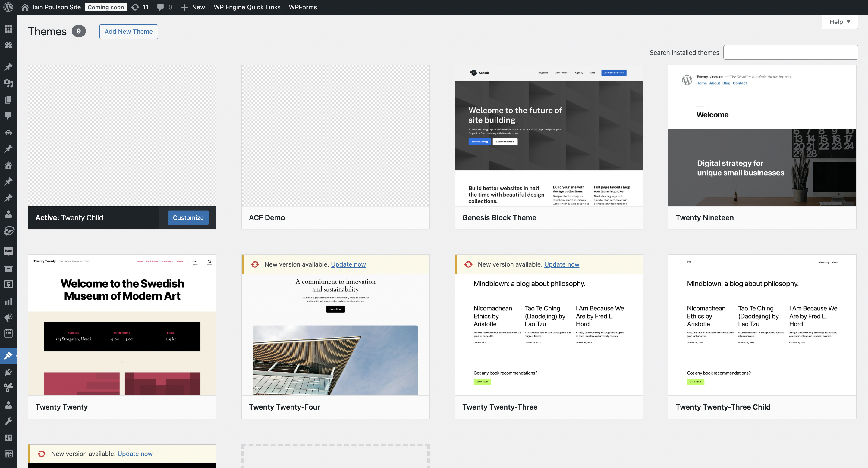868x468 pixels.
Task: Open the scissors icon in sidebar
Action: click(x=8, y=388)
